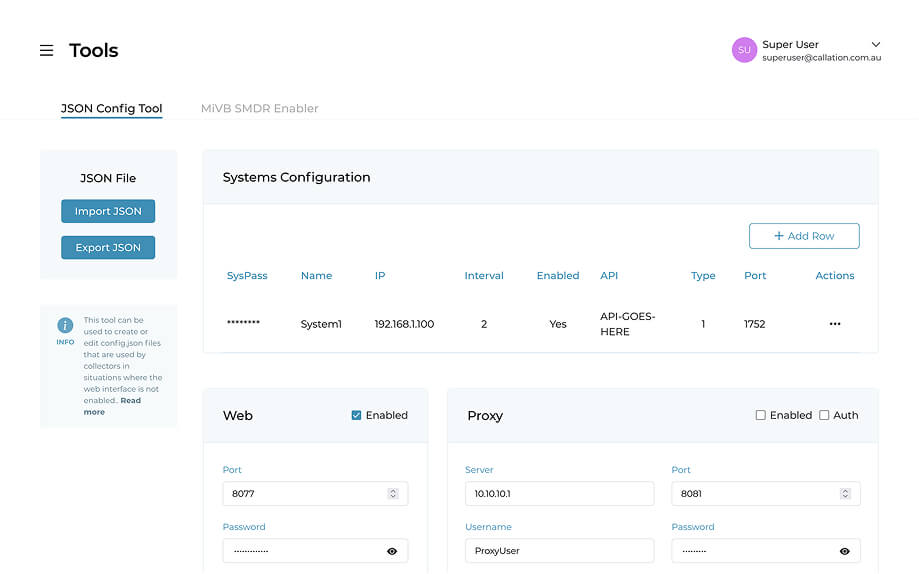919x574 pixels.
Task: Tick the Proxy Auth checkbox
Action: coord(823,415)
